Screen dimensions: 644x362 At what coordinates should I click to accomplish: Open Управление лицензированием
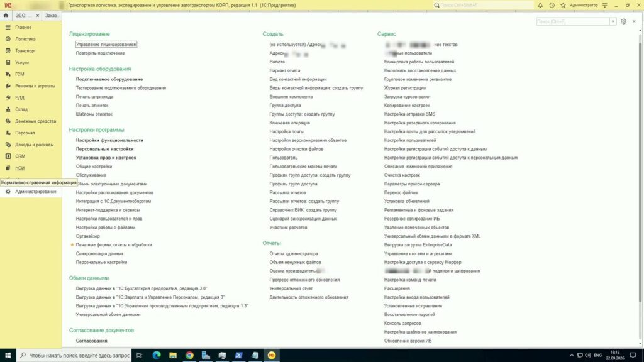(x=106, y=45)
